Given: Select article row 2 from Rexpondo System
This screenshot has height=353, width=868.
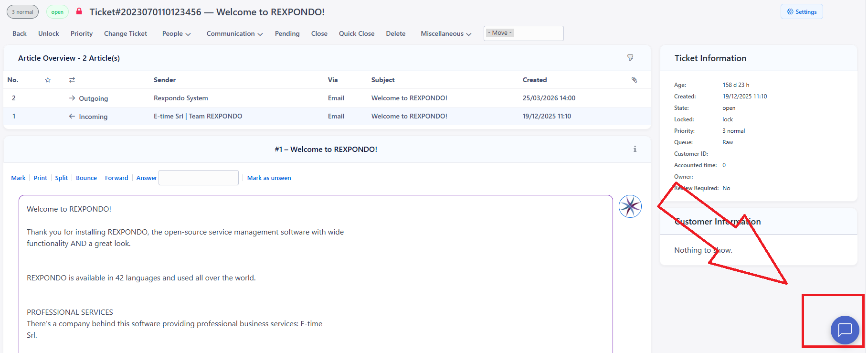Looking at the screenshot, I should [327, 98].
